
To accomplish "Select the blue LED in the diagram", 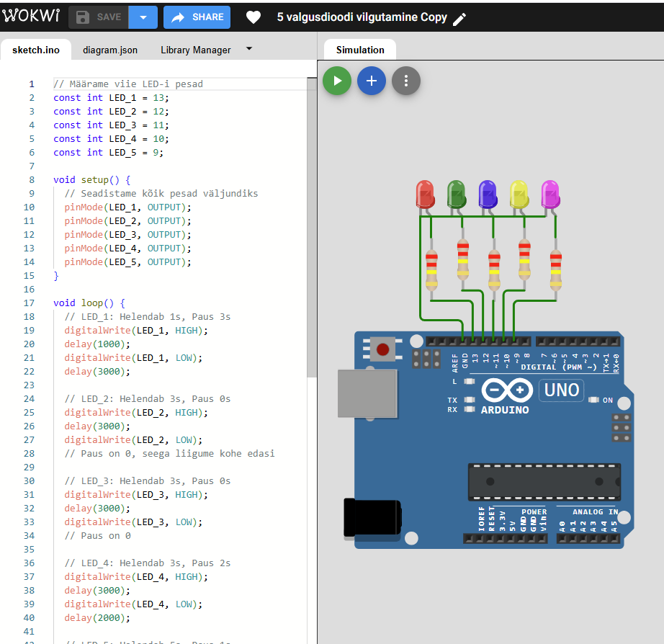I will tap(488, 194).
